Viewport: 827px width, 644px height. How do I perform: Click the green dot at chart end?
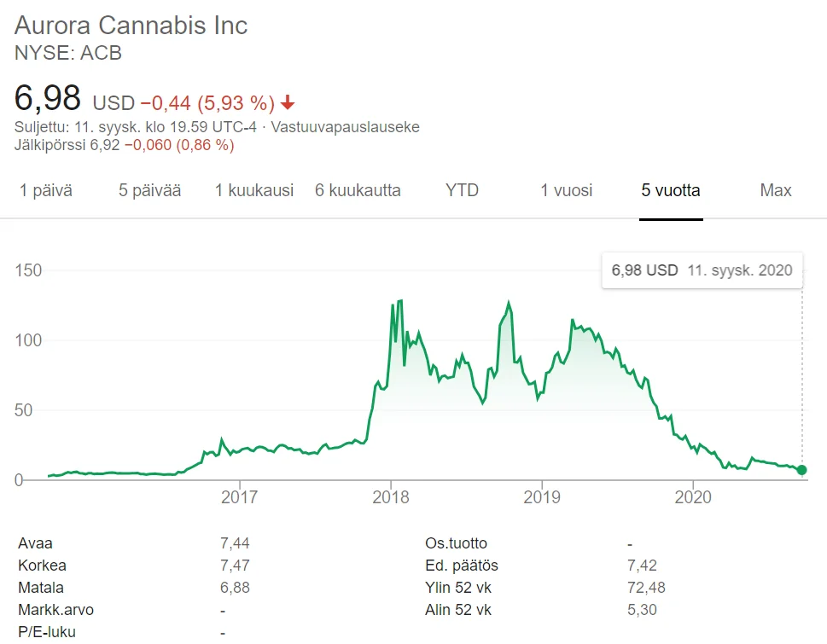[802, 470]
